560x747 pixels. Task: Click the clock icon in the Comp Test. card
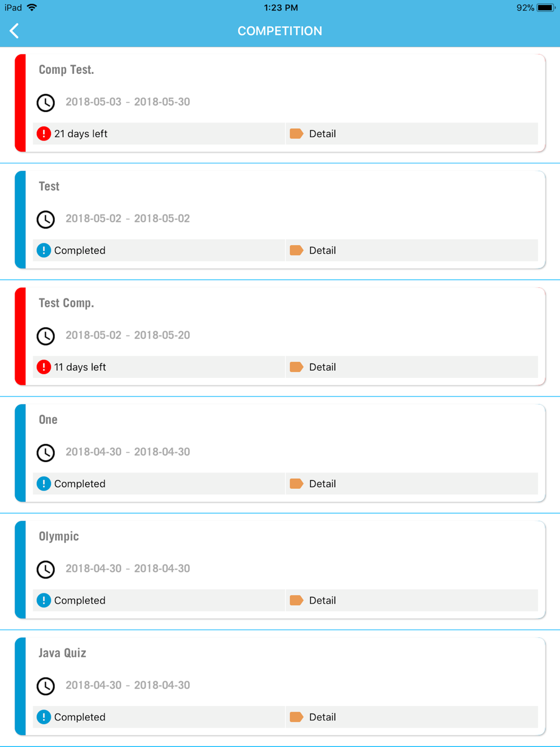pos(46,102)
